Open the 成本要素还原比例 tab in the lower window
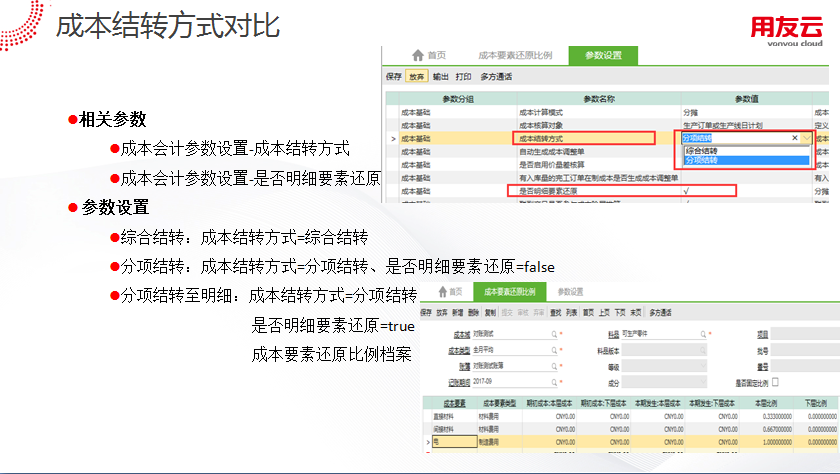 tap(508, 292)
